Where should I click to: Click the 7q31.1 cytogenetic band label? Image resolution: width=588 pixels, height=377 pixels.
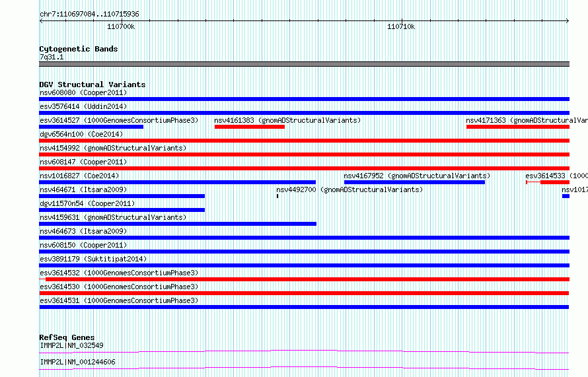tap(52, 57)
